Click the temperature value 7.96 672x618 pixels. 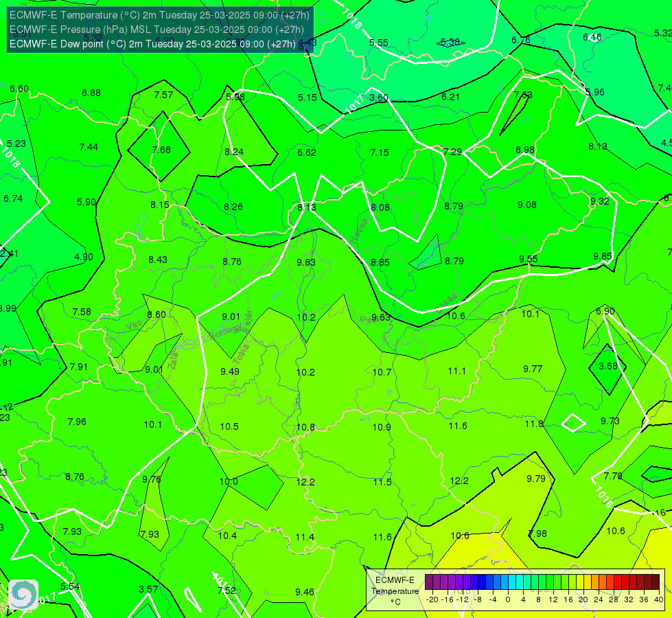pyautogui.click(x=77, y=422)
